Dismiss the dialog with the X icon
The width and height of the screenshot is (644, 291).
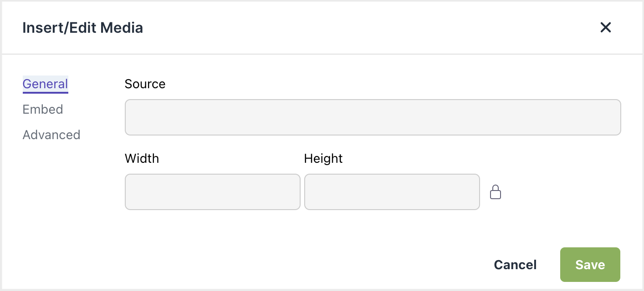pyautogui.click(x=605, y=28)
